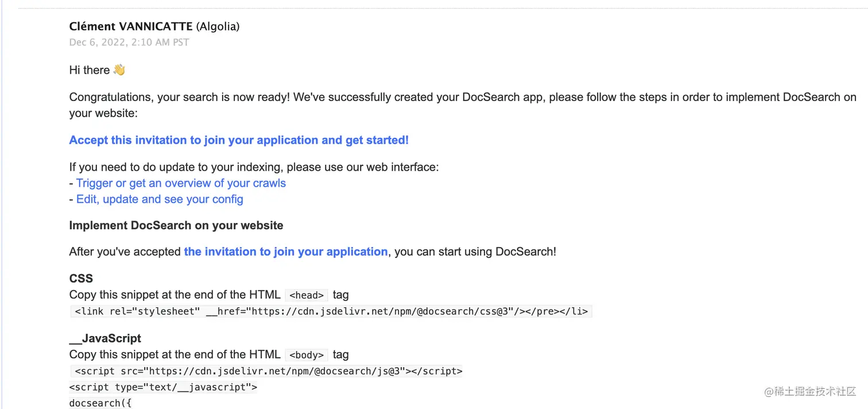
Task: Click the script src jsdelivr code snippet
Action: (266, 371)
